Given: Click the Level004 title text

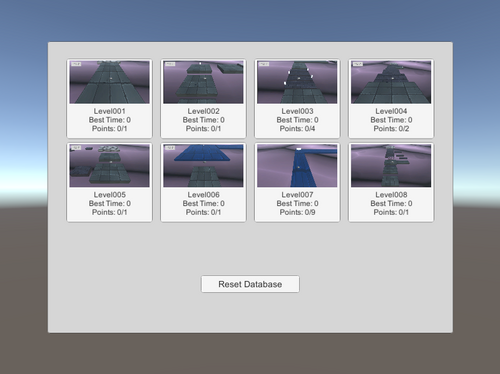Looking at the screenshot, I should (x=391, y=111).
